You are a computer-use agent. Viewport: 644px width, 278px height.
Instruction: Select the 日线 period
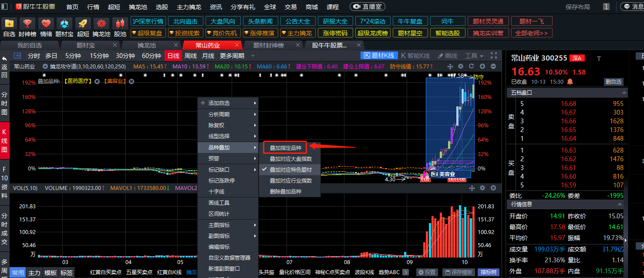coord(173,55)
